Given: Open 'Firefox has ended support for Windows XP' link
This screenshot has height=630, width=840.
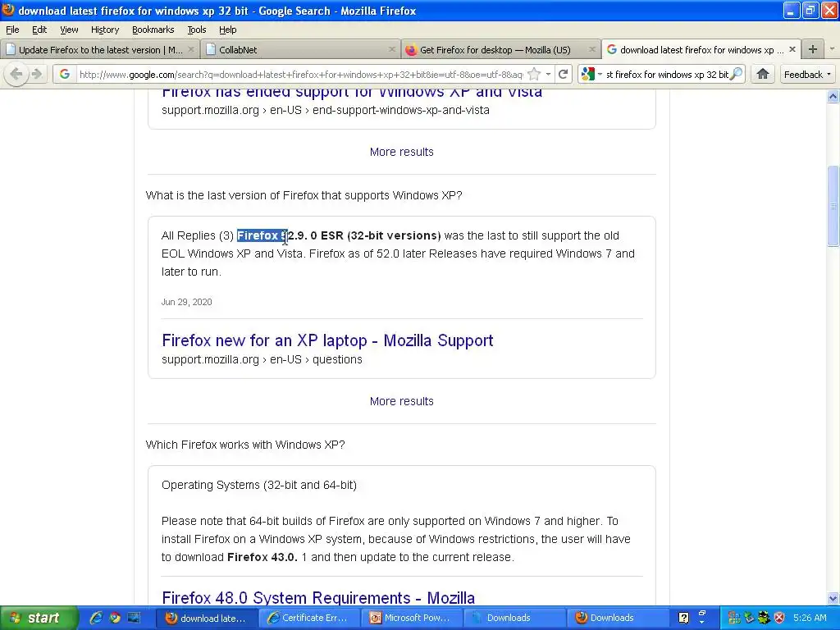Looking at the screenshot, I should [x=351, y=92].
